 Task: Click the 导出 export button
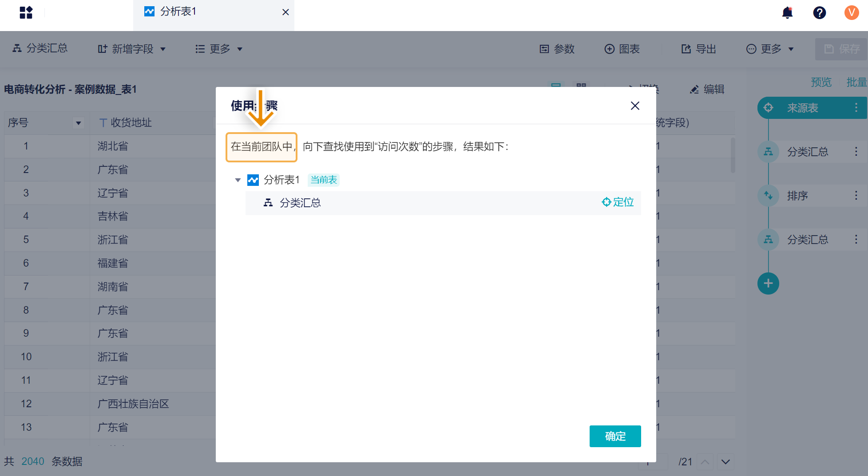(x=699, y=49)
